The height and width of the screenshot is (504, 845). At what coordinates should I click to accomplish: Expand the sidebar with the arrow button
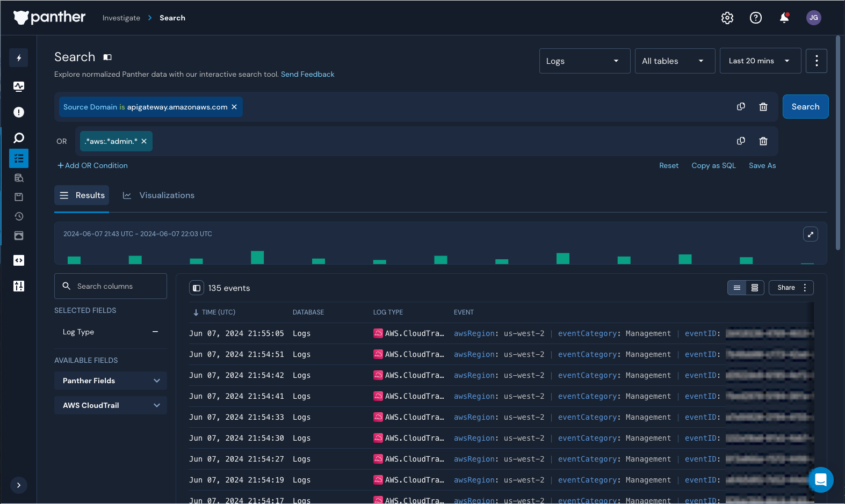(x=19, y=485)
